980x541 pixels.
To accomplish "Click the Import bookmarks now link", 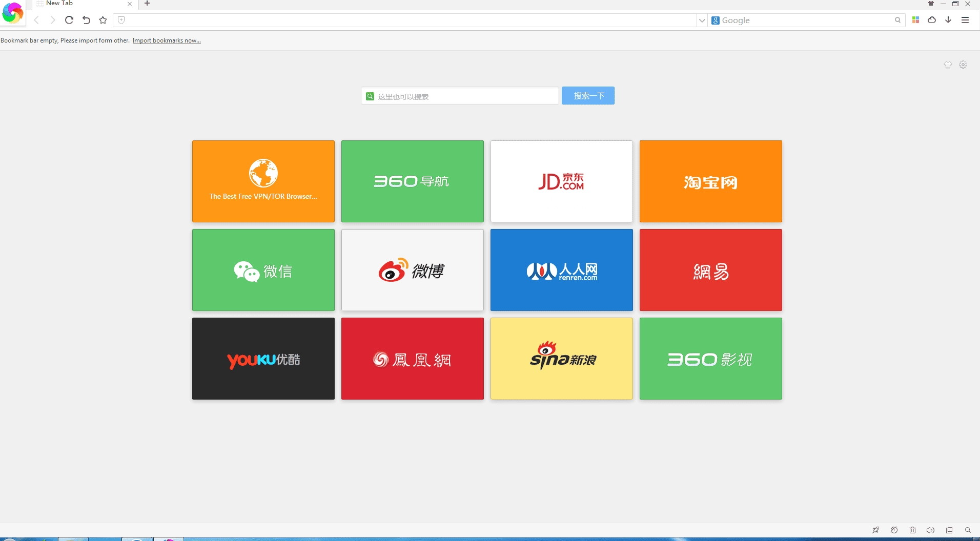I will [x=167, y=40].
